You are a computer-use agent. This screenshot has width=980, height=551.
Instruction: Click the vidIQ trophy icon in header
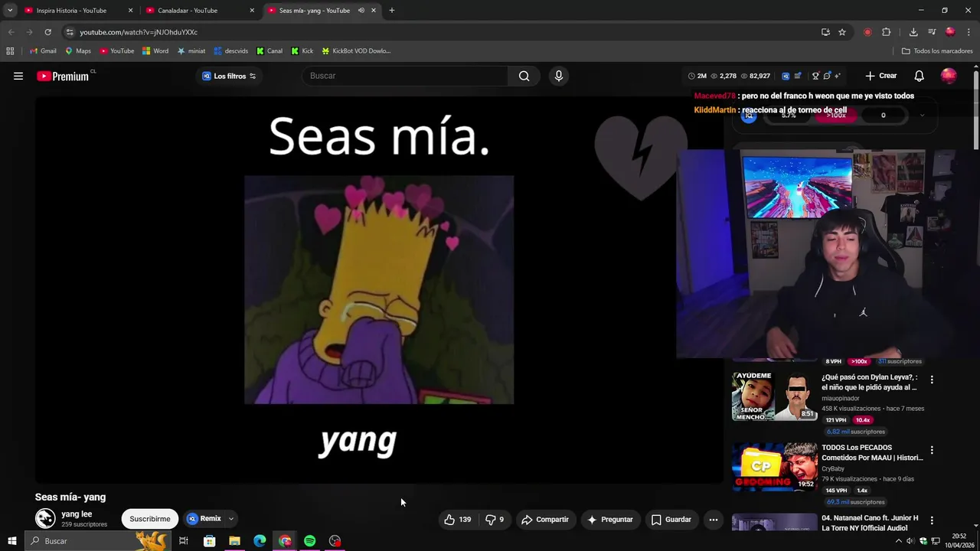coord(815,76)
